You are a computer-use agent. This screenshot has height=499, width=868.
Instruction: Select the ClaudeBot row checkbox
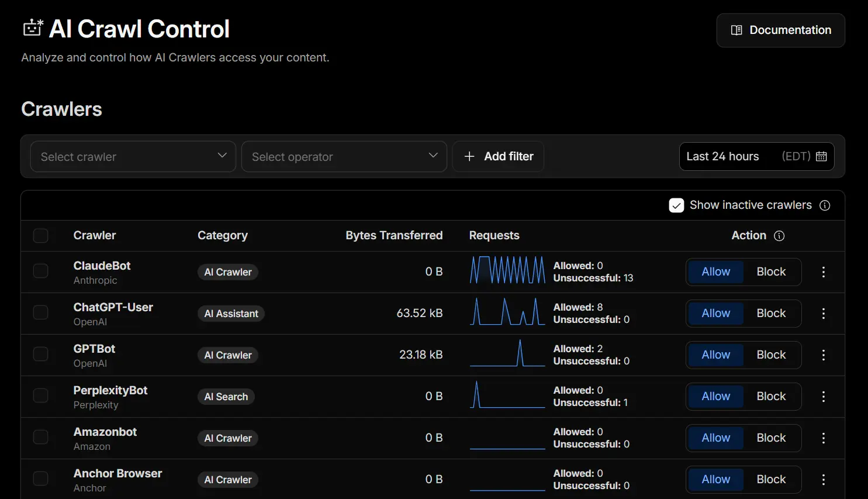click(40, 271)
